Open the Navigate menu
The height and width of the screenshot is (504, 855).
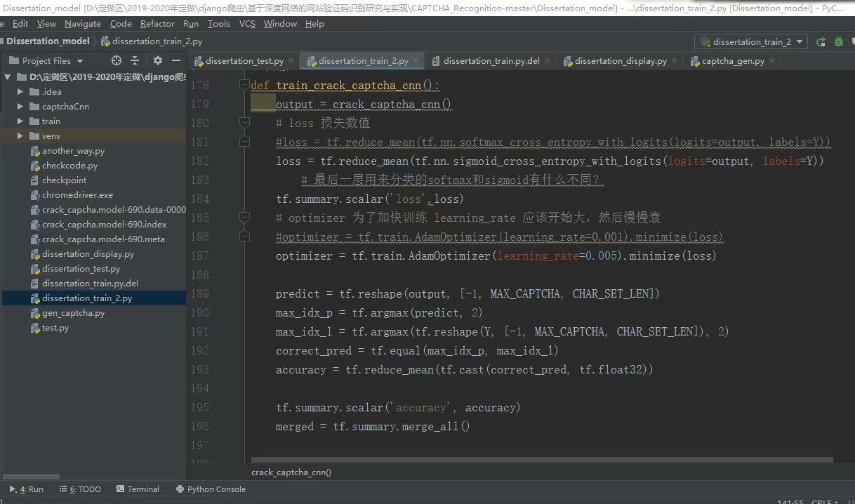pyautogui.click(x=83, y=24)
